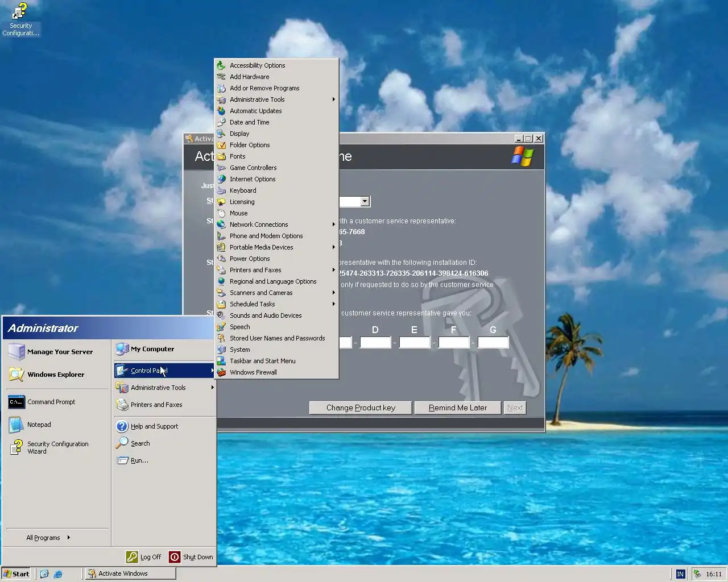This screenshot has height=582, width=728.
Task: Expand Printers and Faxes submenu in Control Panel list
Action: click(x=333, y=270)
